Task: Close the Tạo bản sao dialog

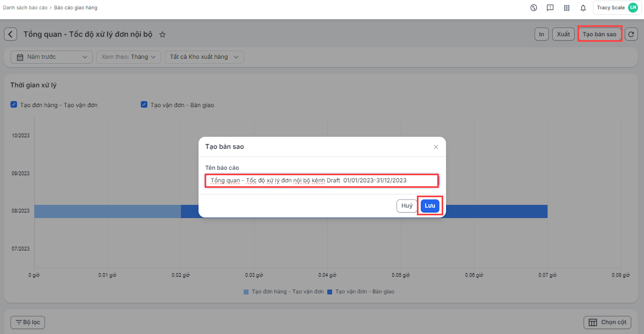Action: click(436, 147)
